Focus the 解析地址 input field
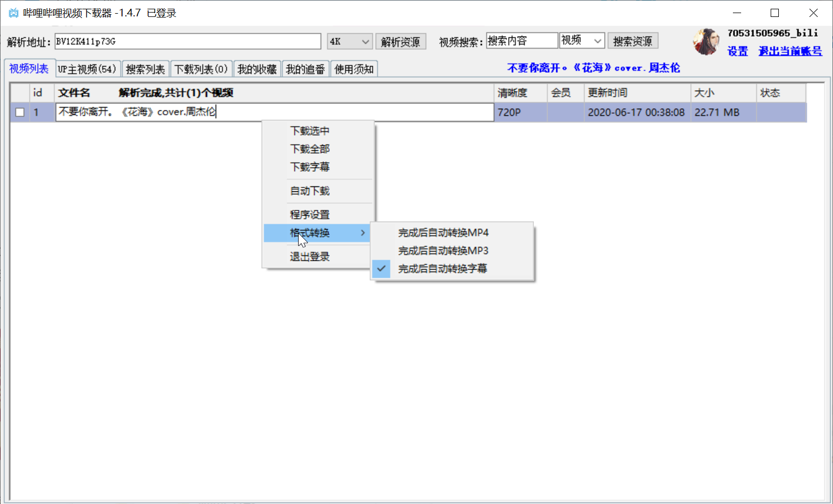 [188, 42]
